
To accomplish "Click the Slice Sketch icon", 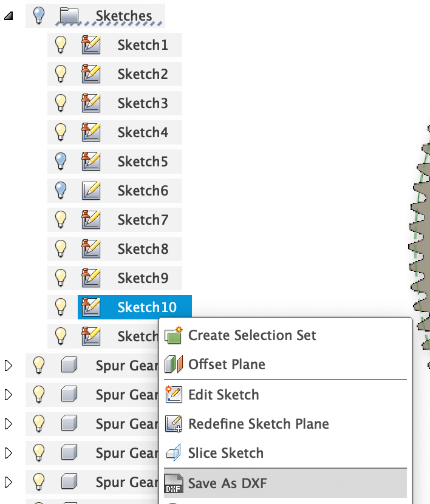I will point(174,453).
